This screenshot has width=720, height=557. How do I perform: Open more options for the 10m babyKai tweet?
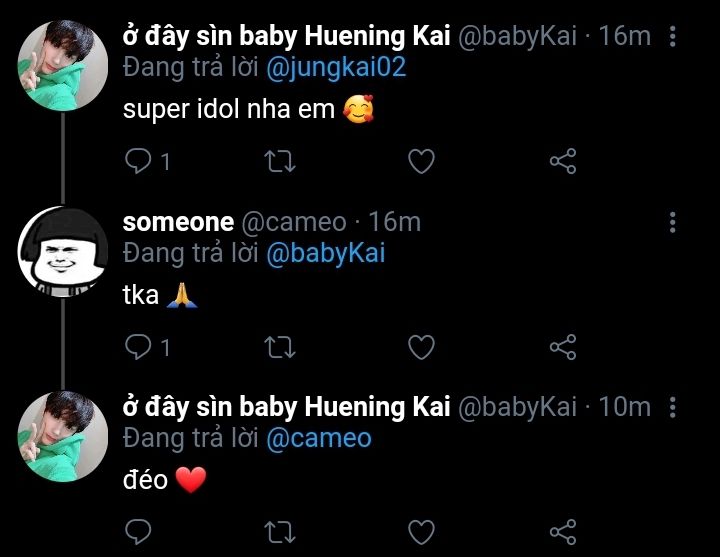(672, 407)
